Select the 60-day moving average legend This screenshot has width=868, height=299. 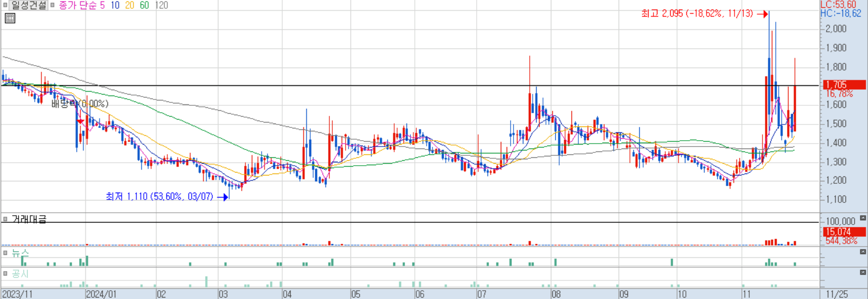tap(144, 5)
